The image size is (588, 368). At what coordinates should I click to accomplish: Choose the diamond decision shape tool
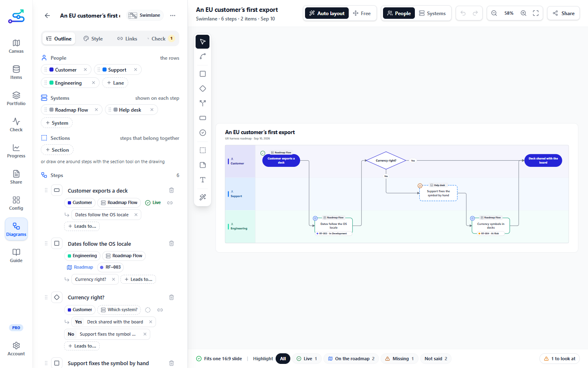point(203,89)
